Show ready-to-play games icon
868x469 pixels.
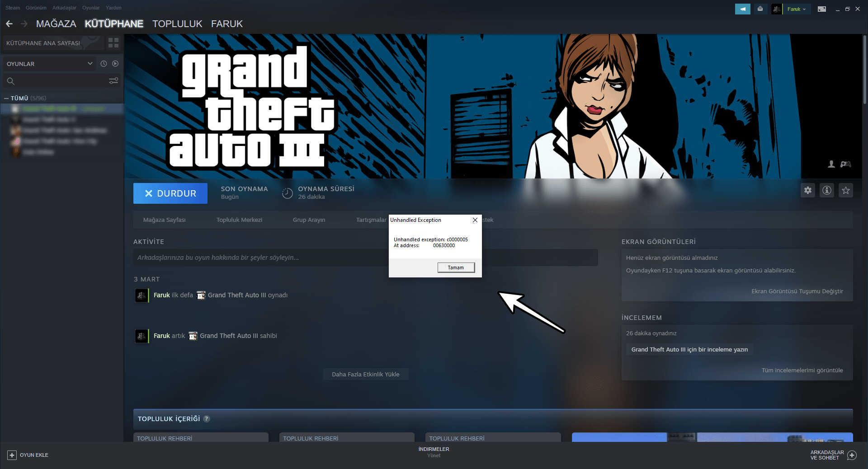tap(115, 64)
